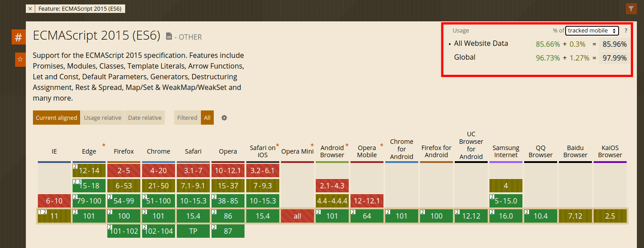This screenshot has width=644, height=248.
Task: Click Safari TP support cell
Action: tap(193, 231)
